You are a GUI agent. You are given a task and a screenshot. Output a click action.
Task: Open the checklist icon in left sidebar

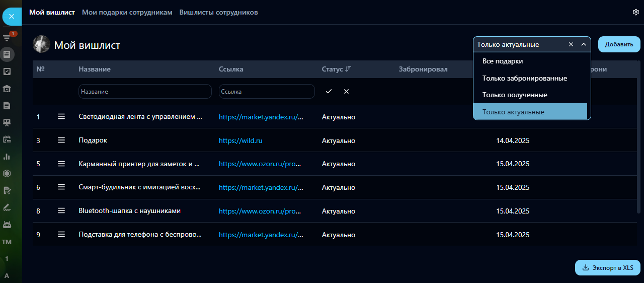tap(7, 72)
